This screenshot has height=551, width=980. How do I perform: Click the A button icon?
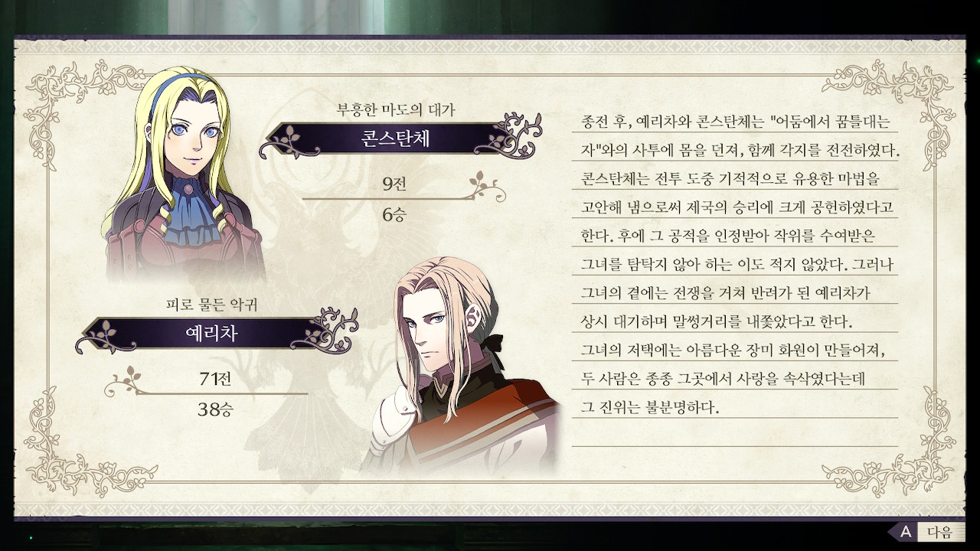[x=904, y=532]
